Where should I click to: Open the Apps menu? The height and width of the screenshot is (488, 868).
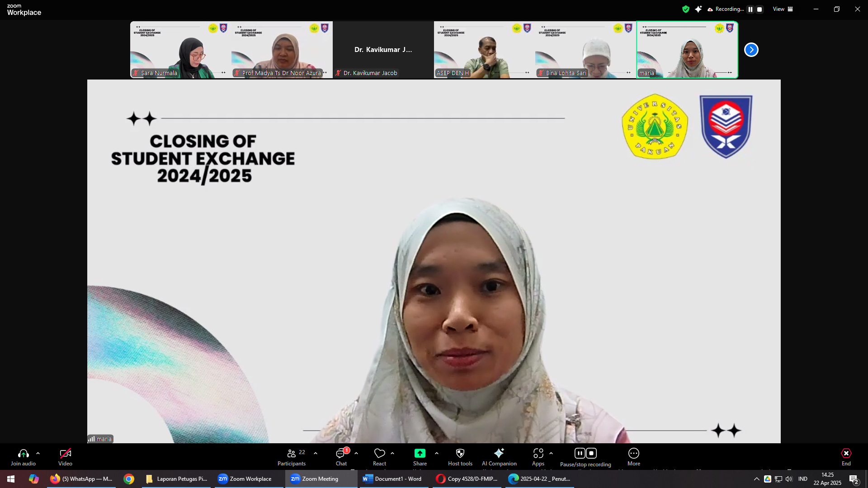(x=538, y=457)
